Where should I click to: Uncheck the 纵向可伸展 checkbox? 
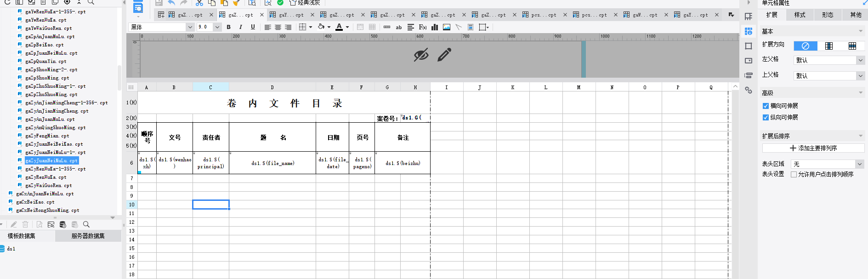pyautogui.click(x=766, y=117)
